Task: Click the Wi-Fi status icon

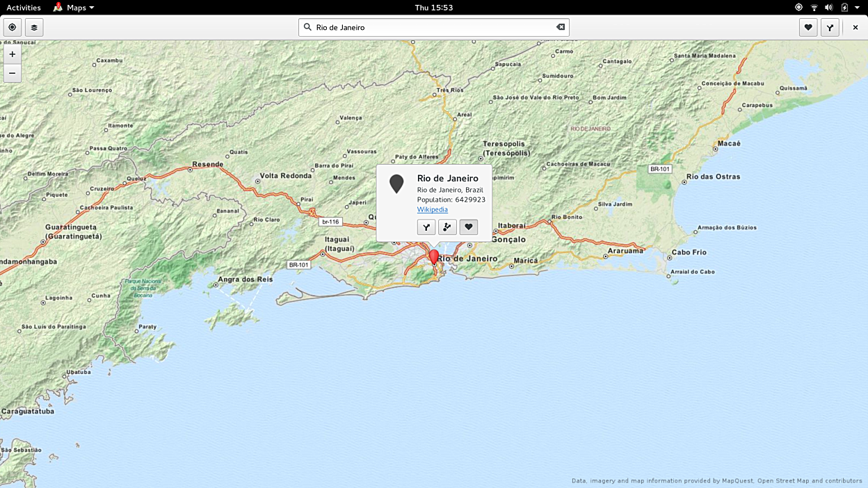Action: (814, 8)
